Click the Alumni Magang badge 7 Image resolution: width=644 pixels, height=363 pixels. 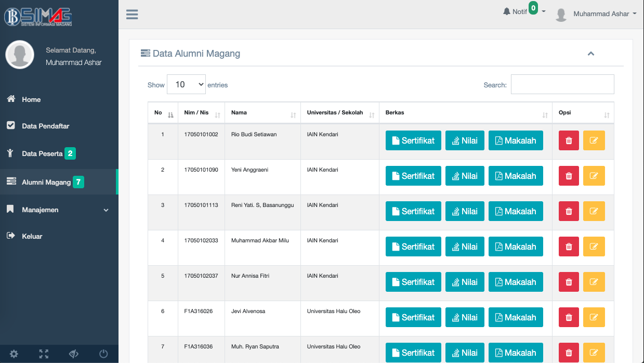[78, 182]
